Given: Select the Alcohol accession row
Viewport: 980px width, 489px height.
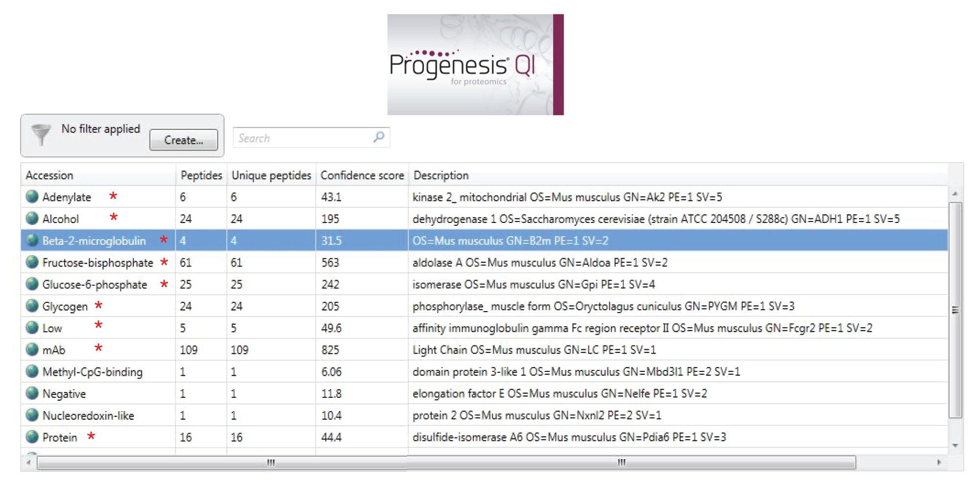Looking at the screenshot, I should (484, 218).
